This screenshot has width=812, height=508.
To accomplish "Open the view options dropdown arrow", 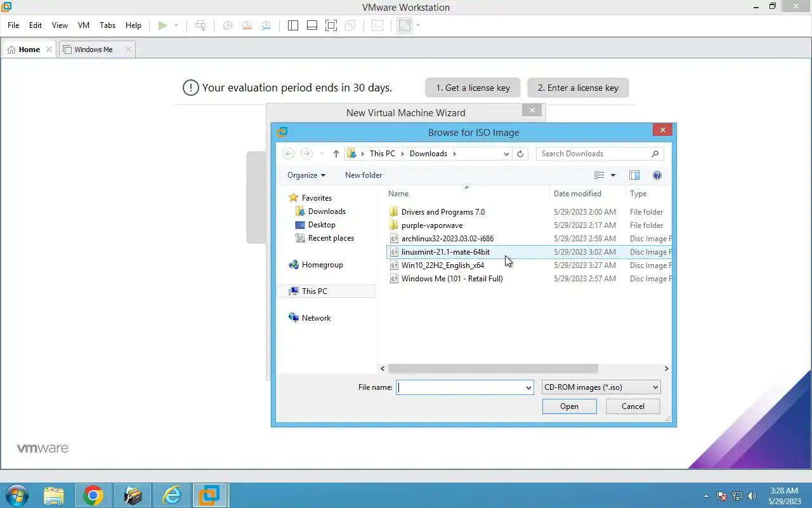I will point(613,175).
